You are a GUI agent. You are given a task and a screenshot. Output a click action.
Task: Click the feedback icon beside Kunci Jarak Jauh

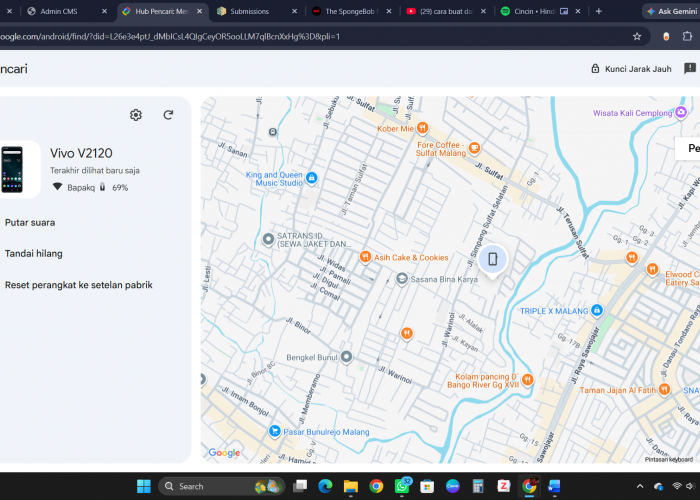coord(690,69)
